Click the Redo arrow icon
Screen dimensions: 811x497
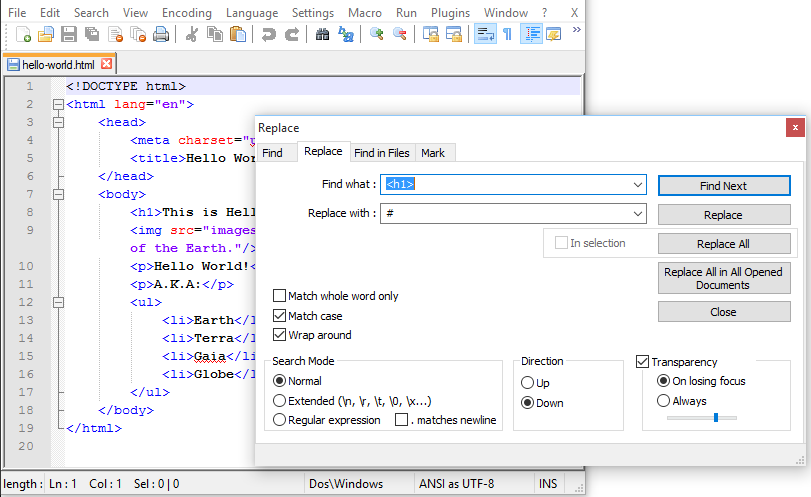(292, 34)
